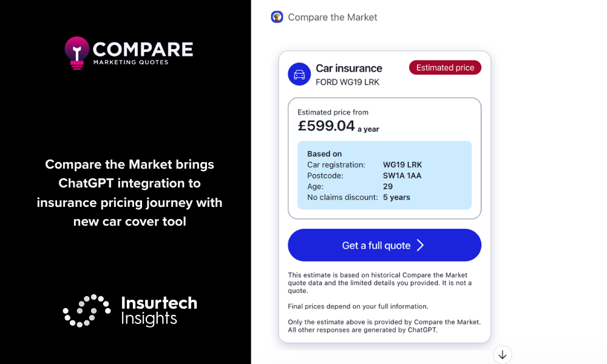Click the No claims discount 5 years value
Image resolution: width=607 pixels, height=364 pixels.
pos(396,197)
